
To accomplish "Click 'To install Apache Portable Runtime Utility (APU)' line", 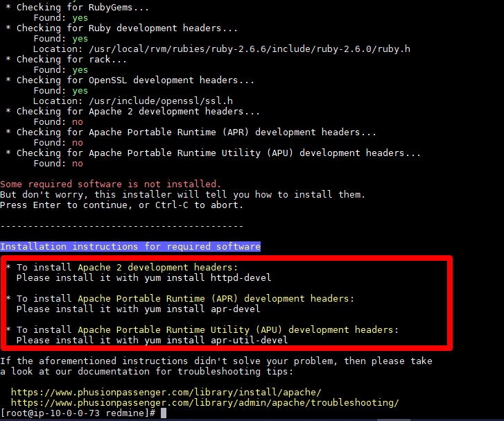I will [x=202, y=330].
